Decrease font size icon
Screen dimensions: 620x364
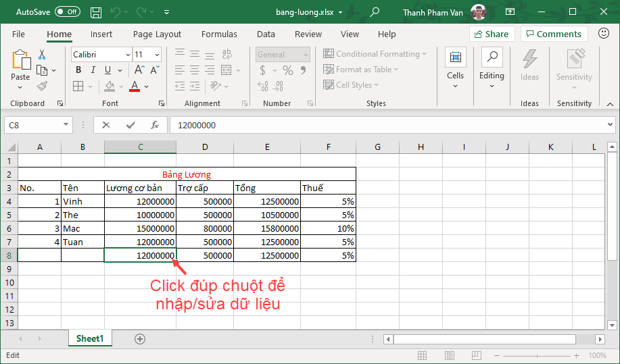tap(155, 70)
